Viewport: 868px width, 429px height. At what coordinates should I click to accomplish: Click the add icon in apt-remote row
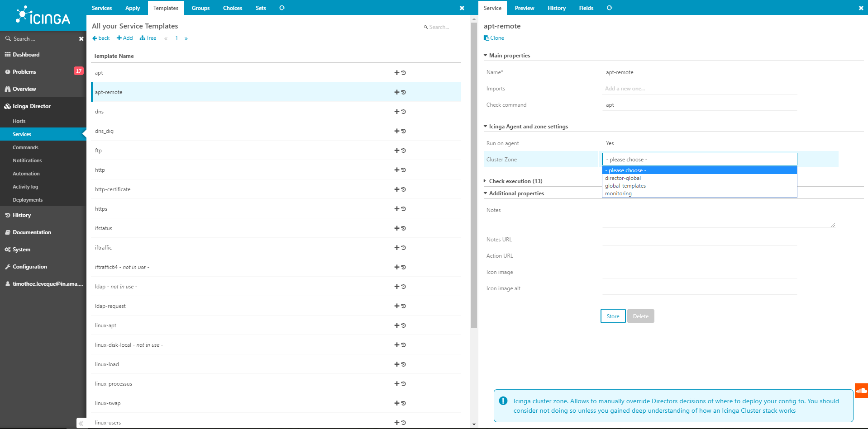(x=397, y=92)
